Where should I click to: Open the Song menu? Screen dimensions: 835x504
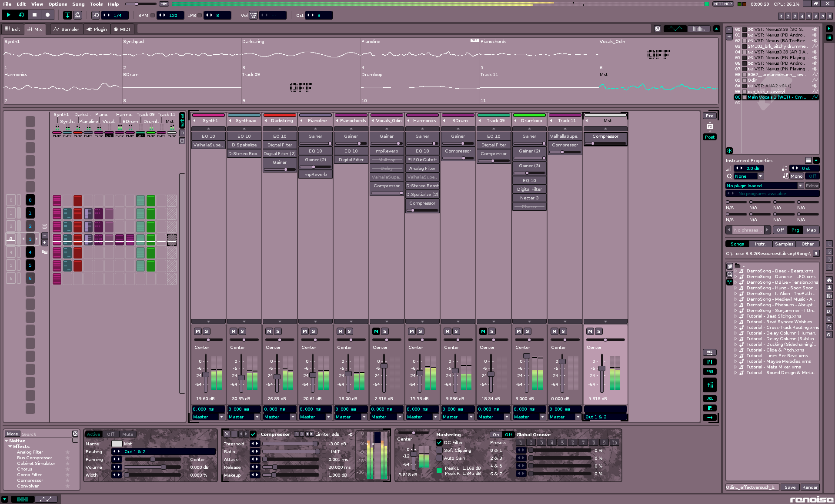pyautogui.click(x=78, y=4)
